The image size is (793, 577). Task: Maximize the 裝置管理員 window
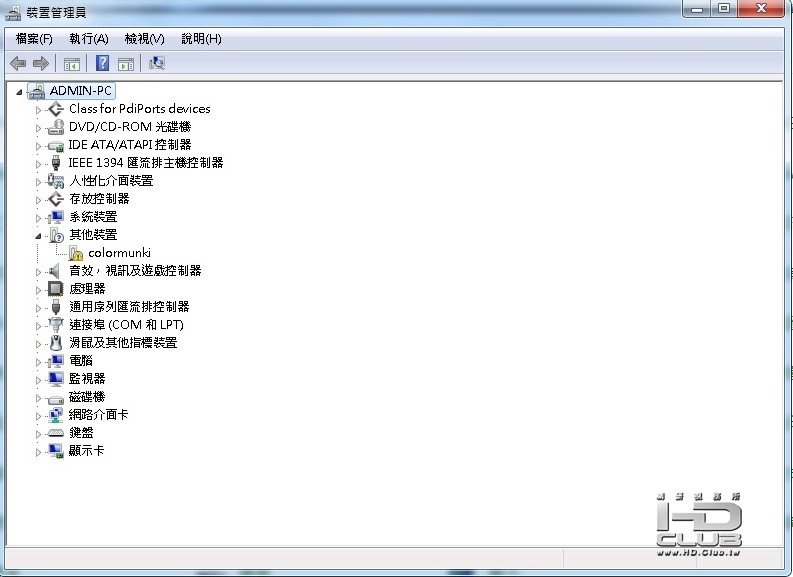(x=724, y=9)
